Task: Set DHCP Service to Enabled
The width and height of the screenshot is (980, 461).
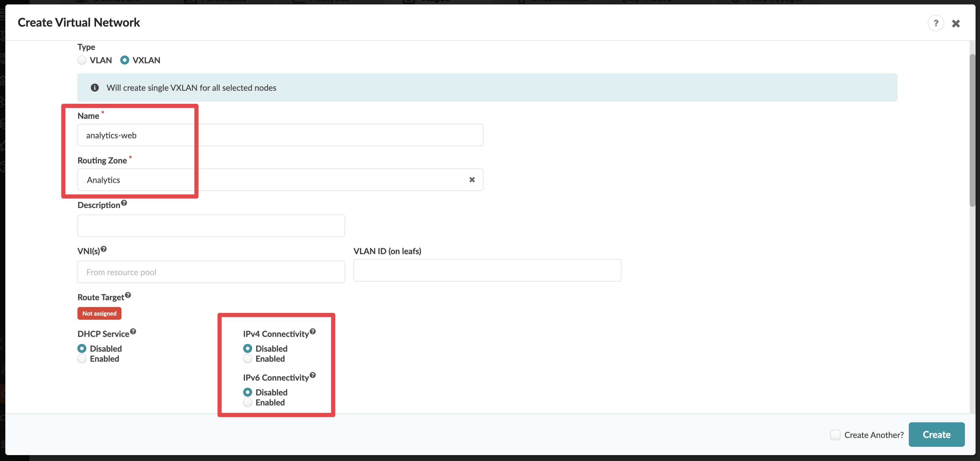Action: [82, 359]
